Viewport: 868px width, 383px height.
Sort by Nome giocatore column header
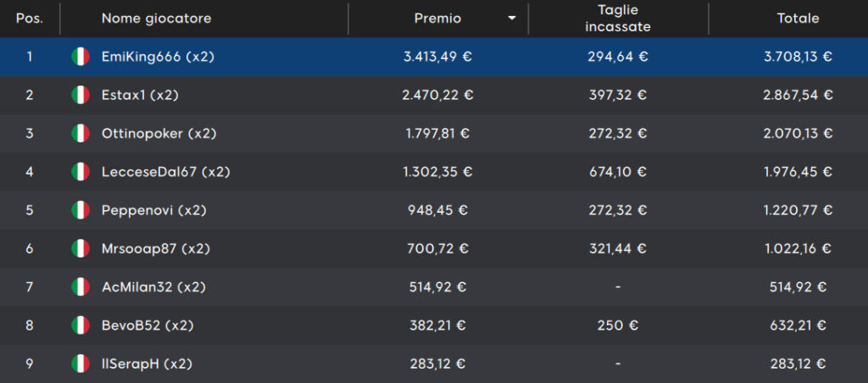click(157, 19)
